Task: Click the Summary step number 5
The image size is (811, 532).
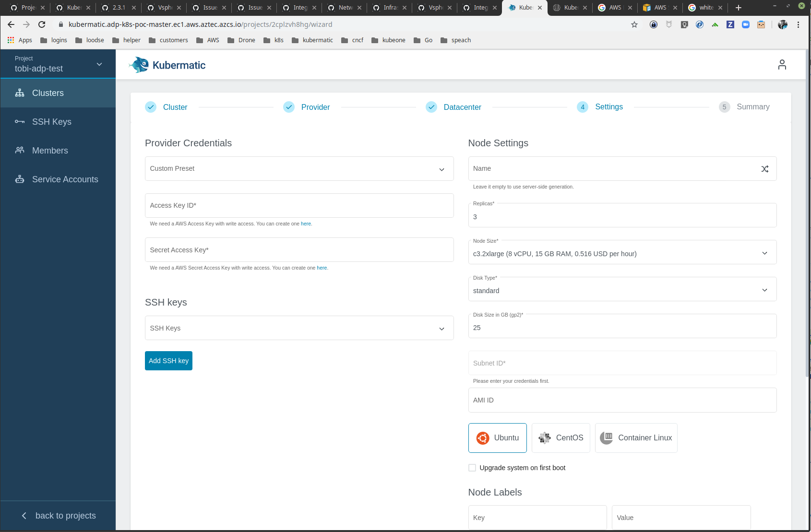Action: (x=725, y=107)
